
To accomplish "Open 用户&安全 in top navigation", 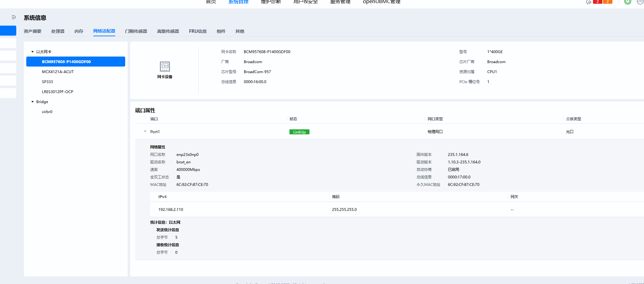I will [306, 2].
